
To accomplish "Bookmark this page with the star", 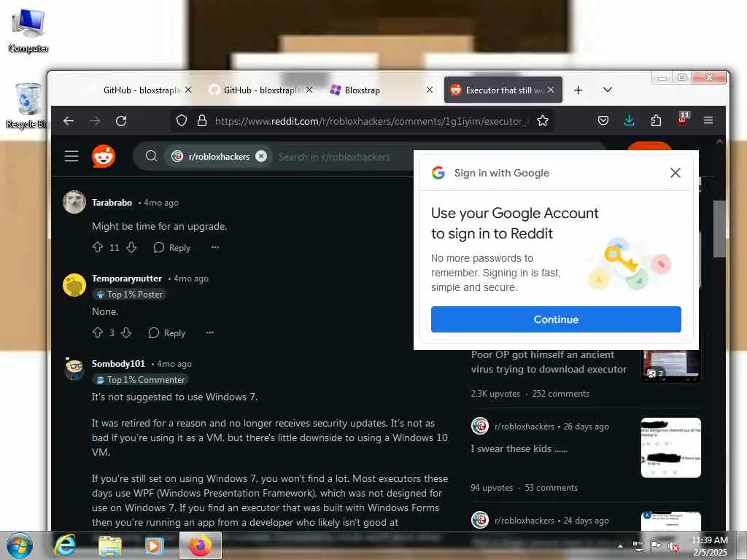I will (x=543, y=121).
